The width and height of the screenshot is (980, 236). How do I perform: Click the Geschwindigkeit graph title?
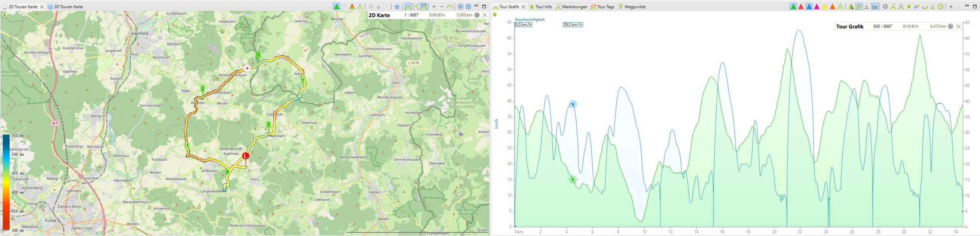[x=529, y=19]
